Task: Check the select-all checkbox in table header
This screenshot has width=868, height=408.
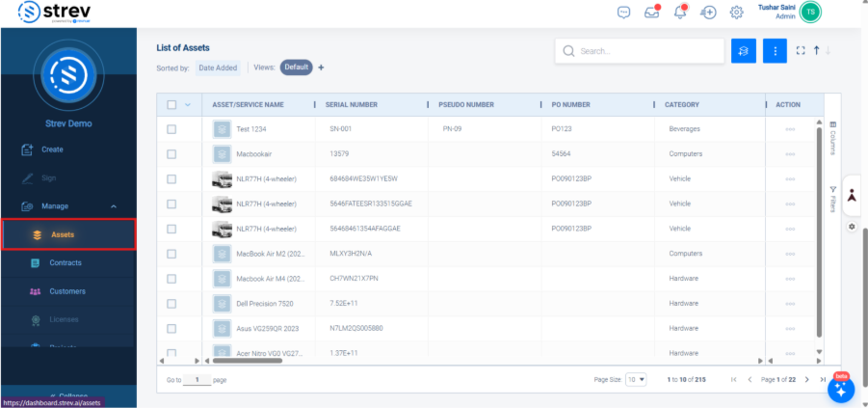Action: coord(171,104)
